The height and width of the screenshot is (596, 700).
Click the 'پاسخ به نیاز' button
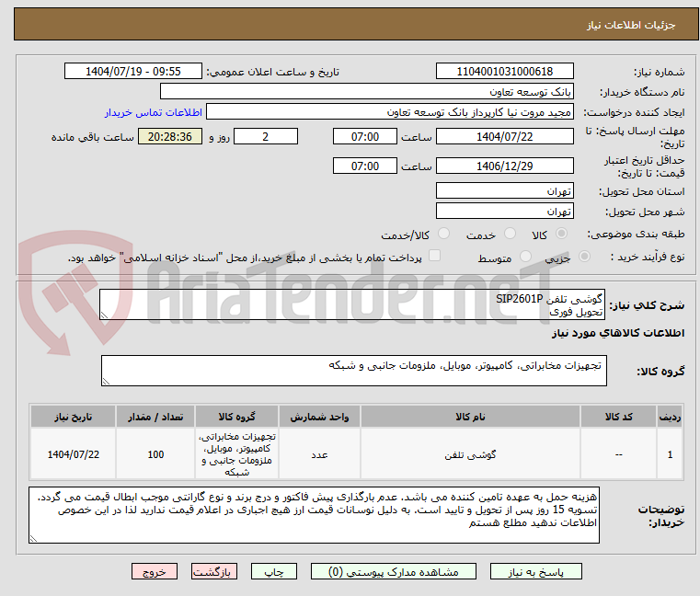pos(535,572)
